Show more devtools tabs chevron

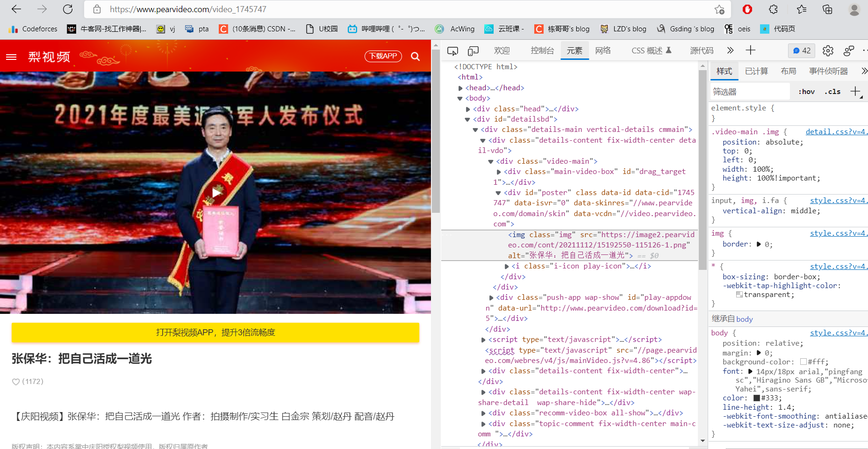pyautogui.click(x=730, y=51)
